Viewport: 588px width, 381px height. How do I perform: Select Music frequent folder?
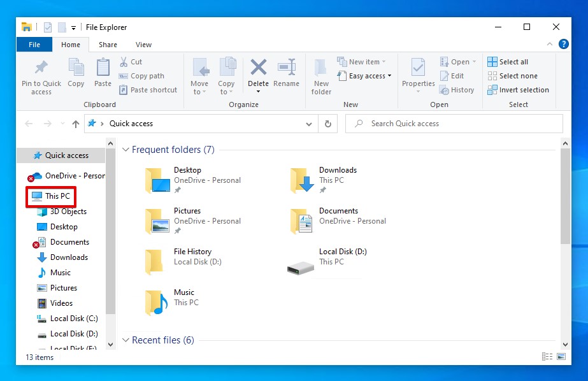tap(172, 303)
